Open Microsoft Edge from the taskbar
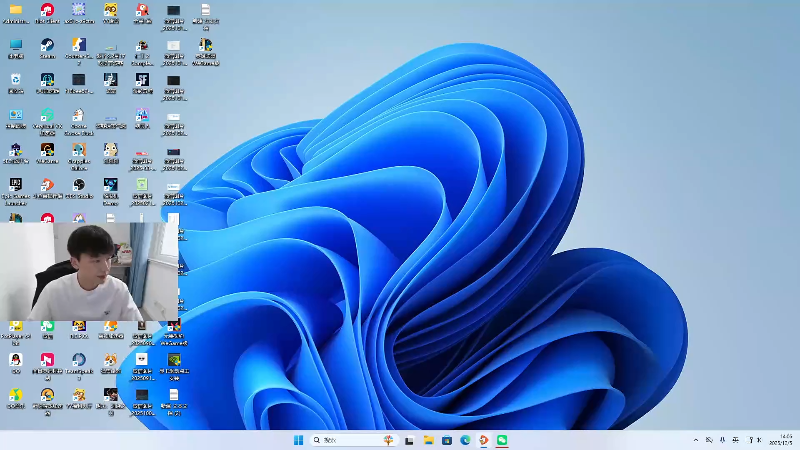 click(465, 440)
